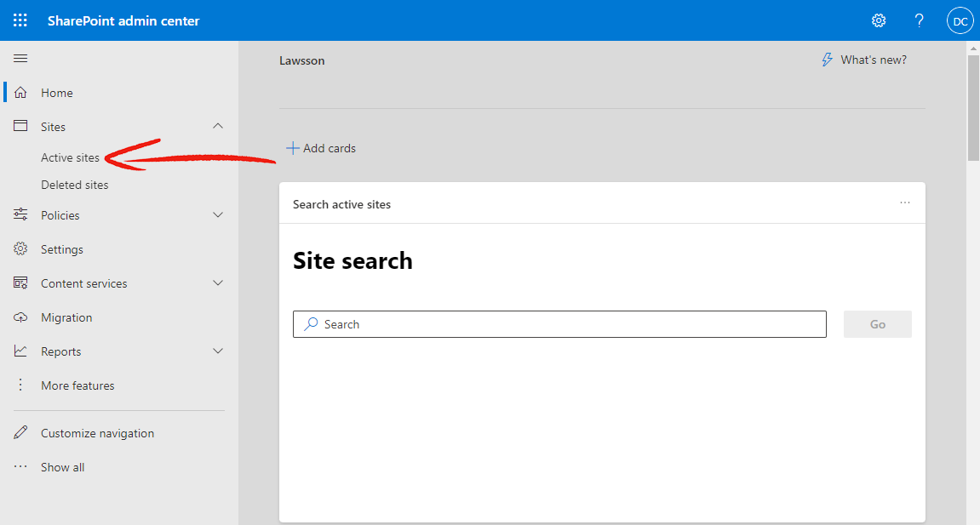Open Active sites
The image size is (980, 525).
pos(70,158)
